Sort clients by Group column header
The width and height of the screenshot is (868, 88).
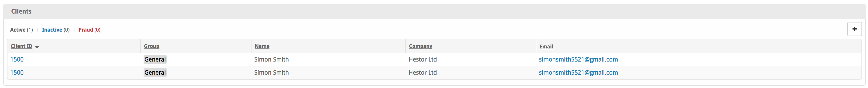pyautogui.click(x=152, y=46)
